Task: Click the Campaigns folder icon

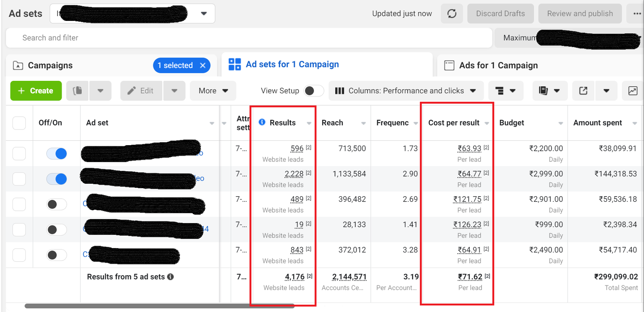Action: coord(18,66)
